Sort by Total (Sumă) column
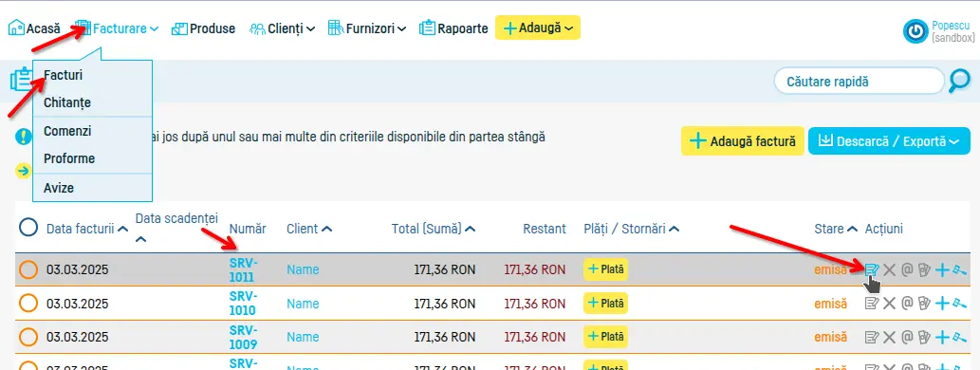Viewport: 980px width, 370px height. pos(434,229)
